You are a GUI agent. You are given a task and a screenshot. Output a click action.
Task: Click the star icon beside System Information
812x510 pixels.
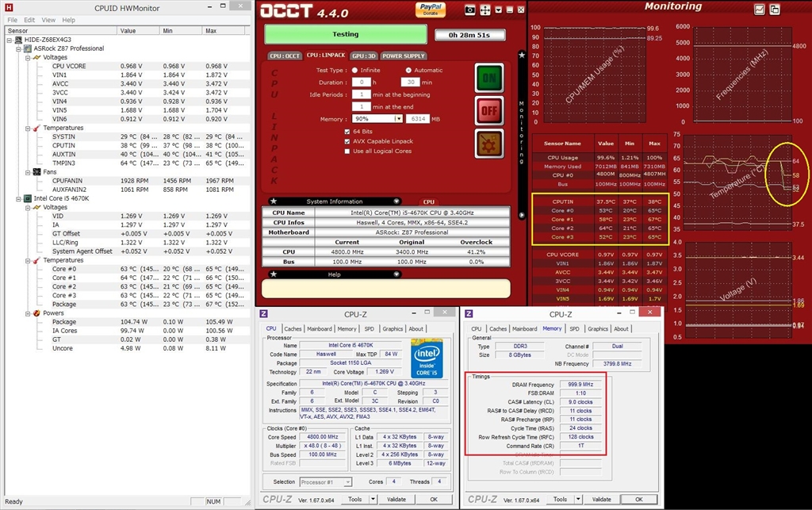(x=274, y=201)
